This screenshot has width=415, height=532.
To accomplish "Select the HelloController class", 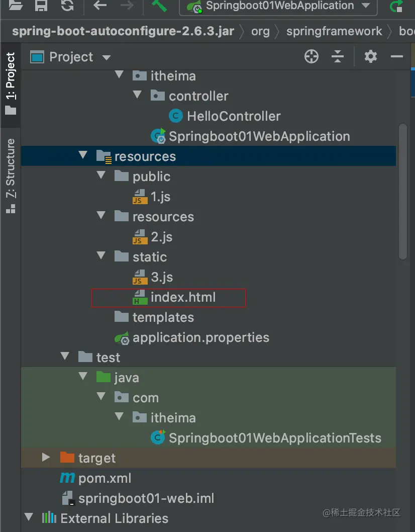I will [234, 116].
